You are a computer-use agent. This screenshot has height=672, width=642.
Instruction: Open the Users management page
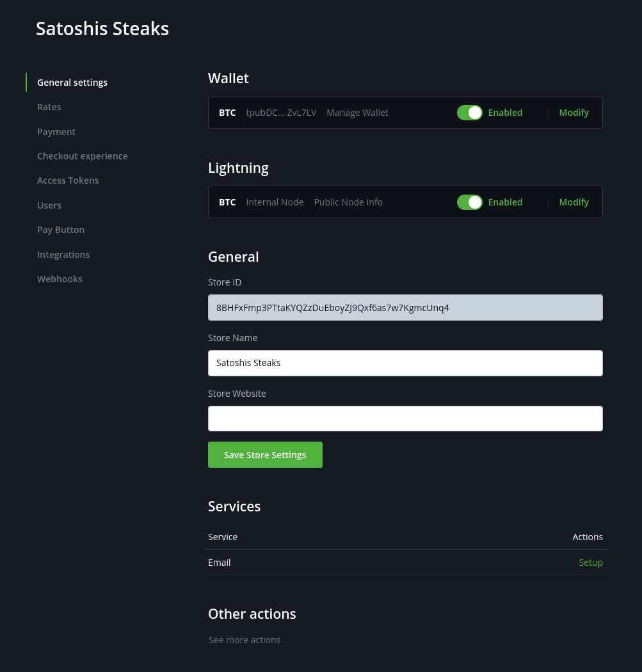click(49, 205)
